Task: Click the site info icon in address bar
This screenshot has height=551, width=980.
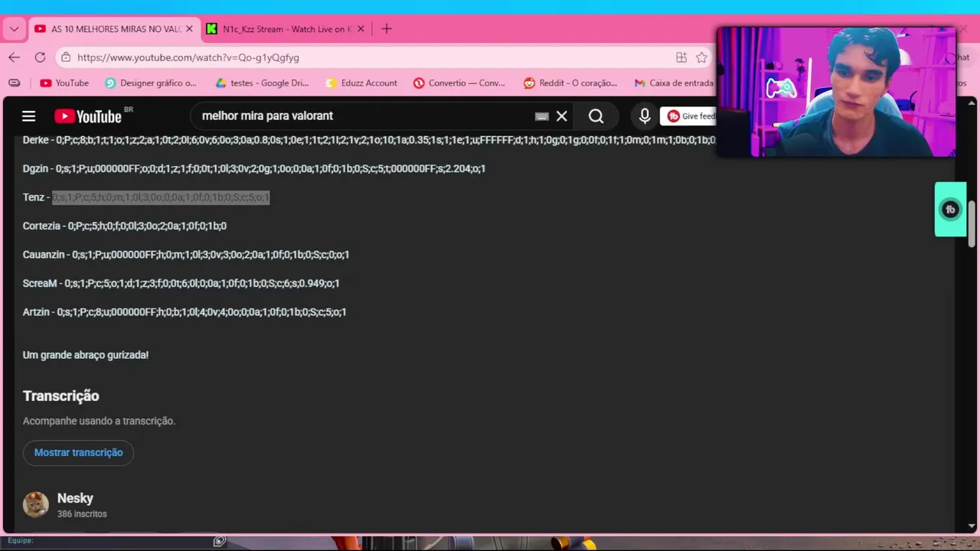Action: (66, 57)
